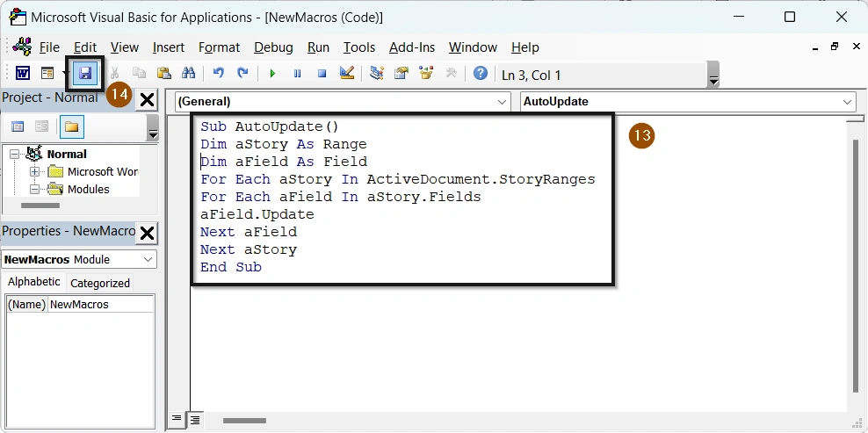Collapse the Modules folder
Viewport: 868px width, 433px height.
click(35, 190)
